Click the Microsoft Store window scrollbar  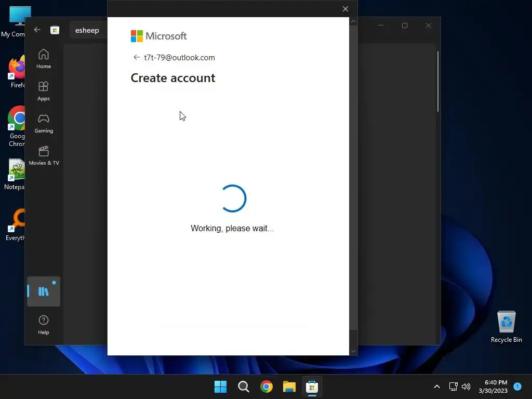(x=438, y=82)
